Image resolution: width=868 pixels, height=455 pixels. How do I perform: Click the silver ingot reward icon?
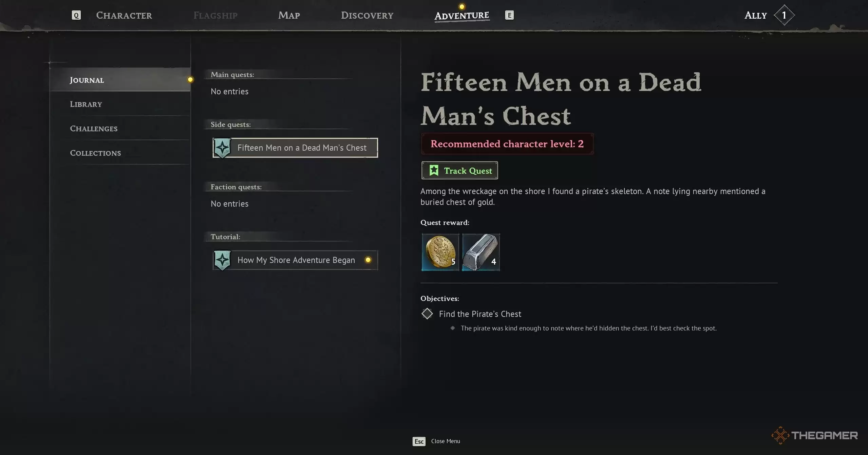point(481,252)
